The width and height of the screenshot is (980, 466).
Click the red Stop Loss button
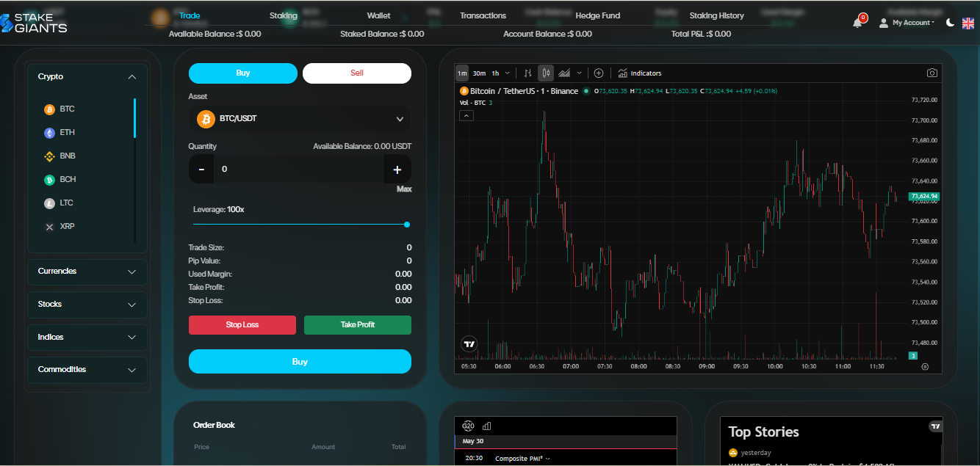242,325
